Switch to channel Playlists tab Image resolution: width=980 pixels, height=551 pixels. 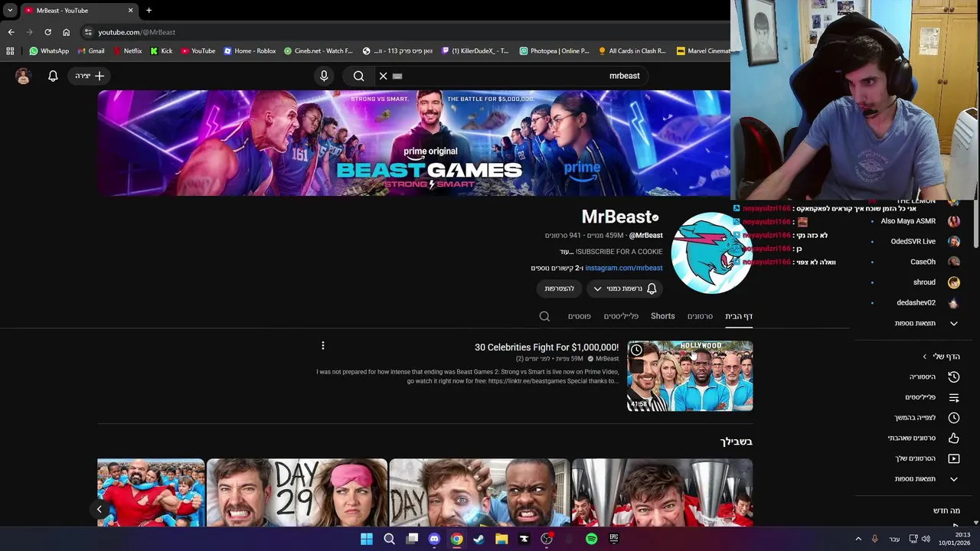click(621, 316)
